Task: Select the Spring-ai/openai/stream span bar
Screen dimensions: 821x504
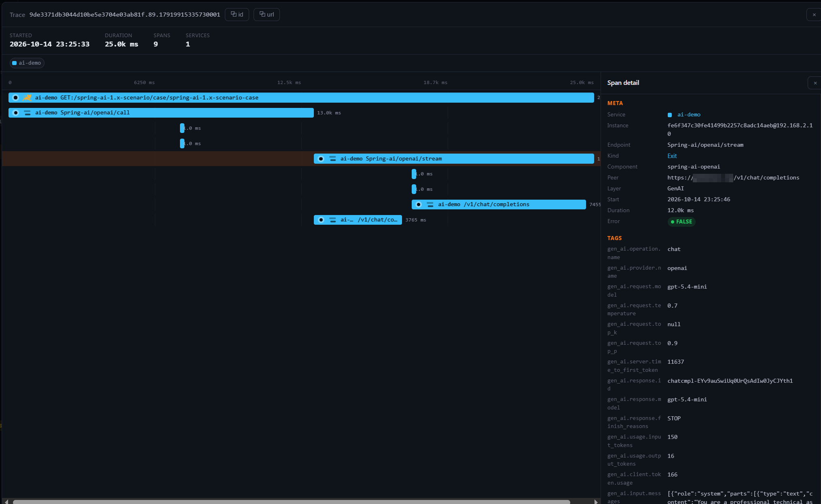Action: click(454, 159)
